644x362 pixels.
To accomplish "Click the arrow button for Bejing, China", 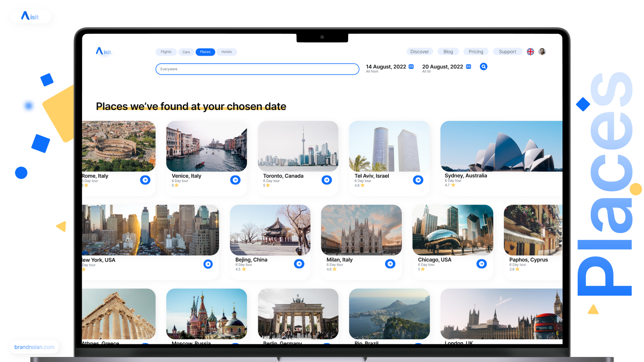I will [x=299, y=264].
